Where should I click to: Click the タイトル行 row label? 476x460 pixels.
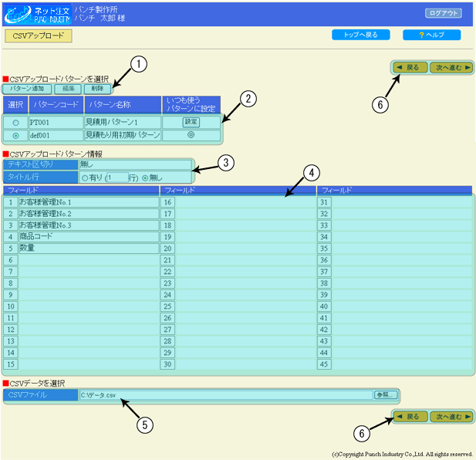[40, 178]
